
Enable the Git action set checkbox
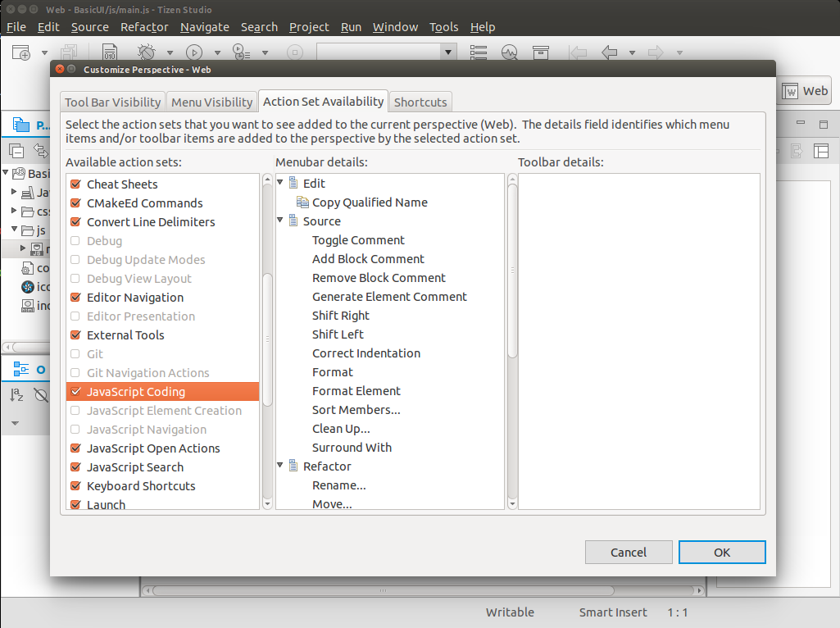(75, 354)
